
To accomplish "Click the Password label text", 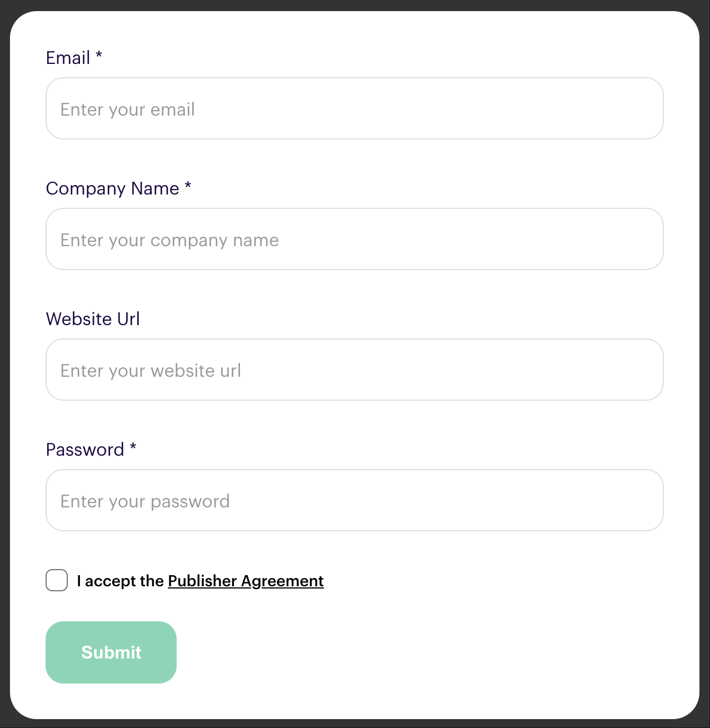I will (85, 450).
